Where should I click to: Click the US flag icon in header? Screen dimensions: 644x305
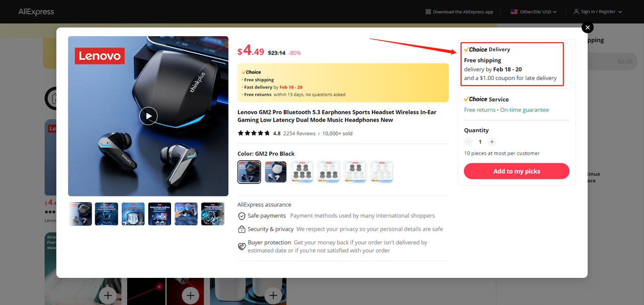[x=514, y=12]
